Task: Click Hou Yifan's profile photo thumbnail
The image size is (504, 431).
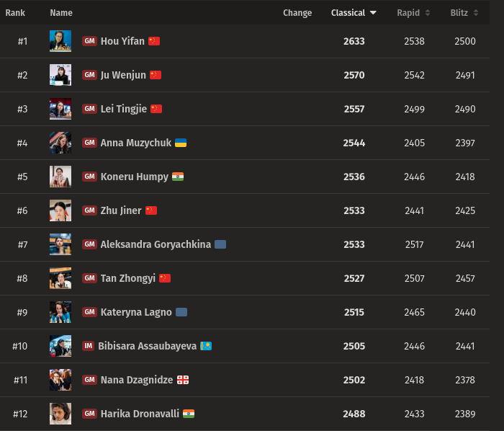Action: [x=60, y=41]
